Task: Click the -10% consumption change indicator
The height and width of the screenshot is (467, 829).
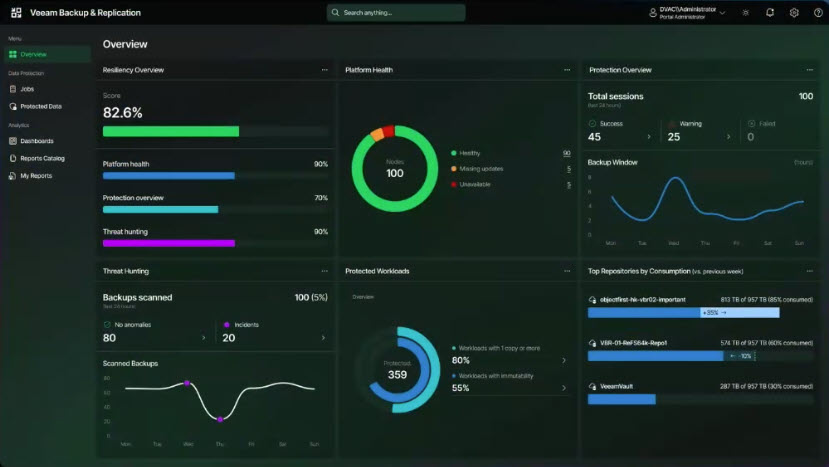Action: pos(740,356)
